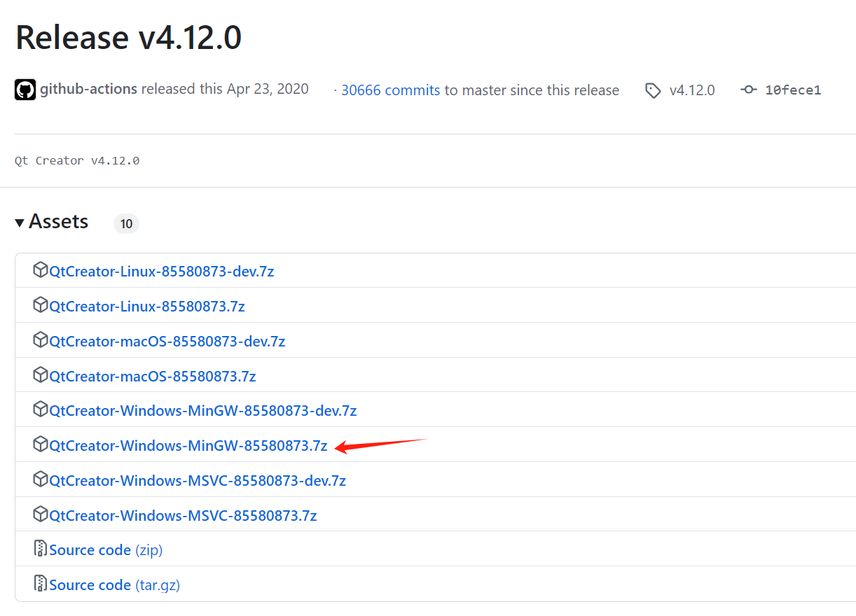
Task: Click package icon for QtCreator-macOS-85580873.7z
Action: click(41, 375)
